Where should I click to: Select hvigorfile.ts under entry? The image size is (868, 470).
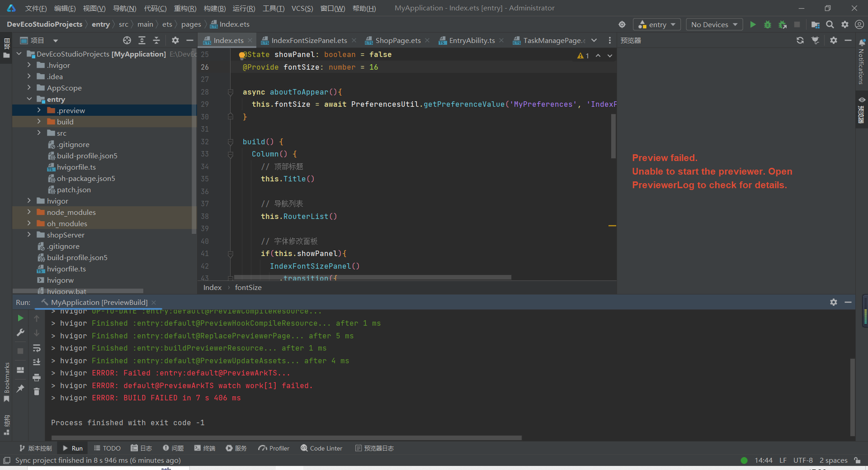(76, 167)
